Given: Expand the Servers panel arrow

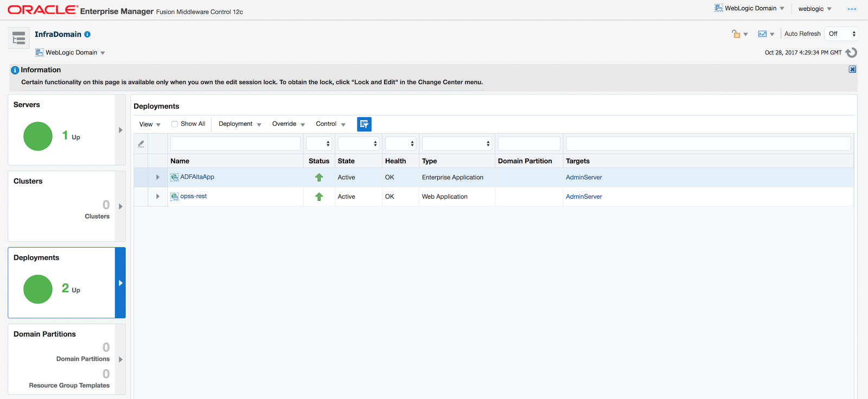Looking at the screenshot, I should coord(120,130).
